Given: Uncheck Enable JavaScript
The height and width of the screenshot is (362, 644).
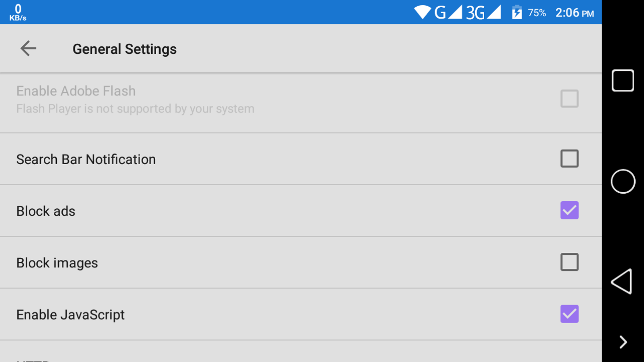Looking at the screenshot, I should tap(570, 314).
